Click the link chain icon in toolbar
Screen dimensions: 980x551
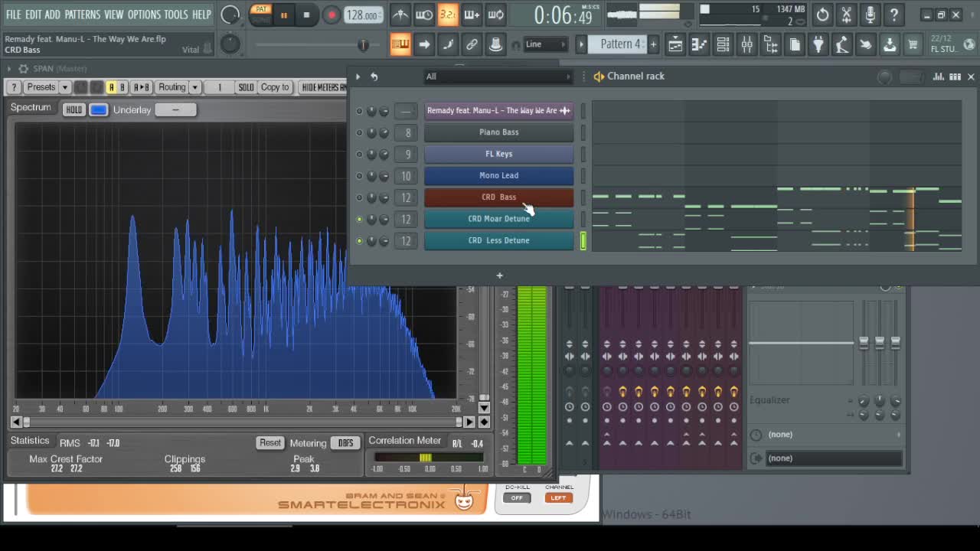472,44
